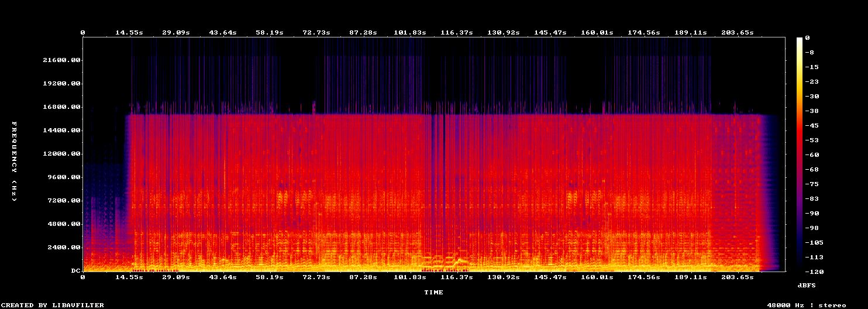Click the -113 value on dBFS scale
This screenshot has height=309, width=868.
click(815, 257)
